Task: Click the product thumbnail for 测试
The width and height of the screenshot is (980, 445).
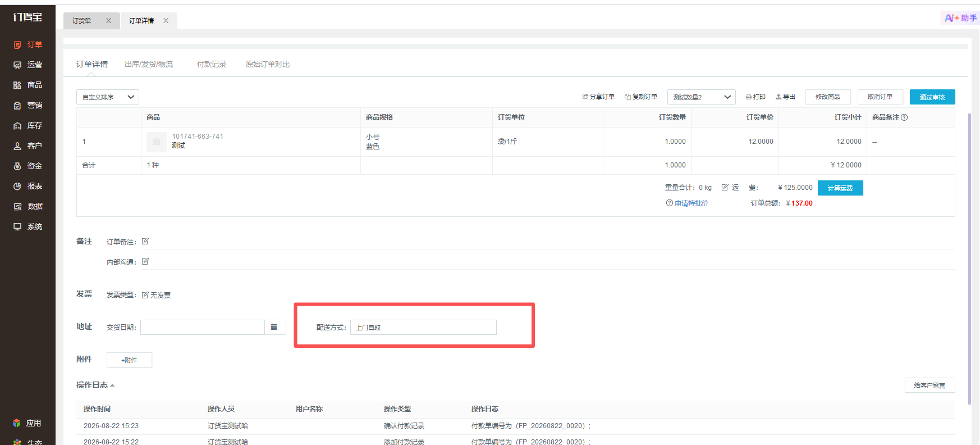Action: point(157,142)
